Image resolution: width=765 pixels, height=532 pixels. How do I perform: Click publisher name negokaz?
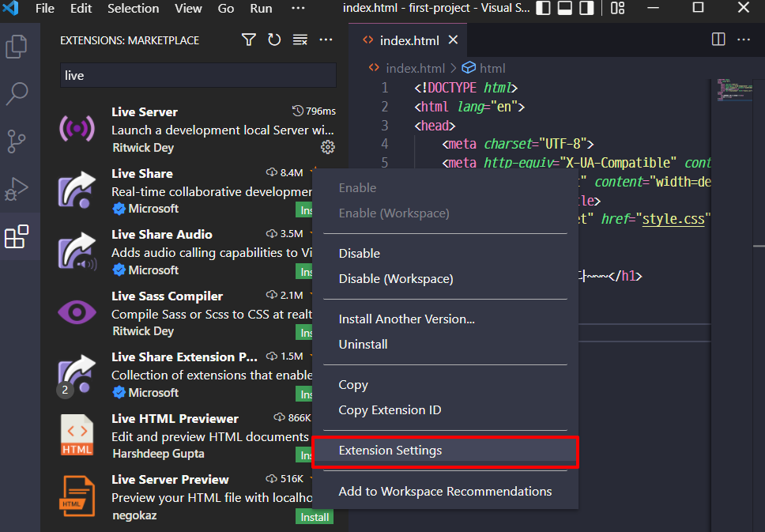click(x=134, y=515)
